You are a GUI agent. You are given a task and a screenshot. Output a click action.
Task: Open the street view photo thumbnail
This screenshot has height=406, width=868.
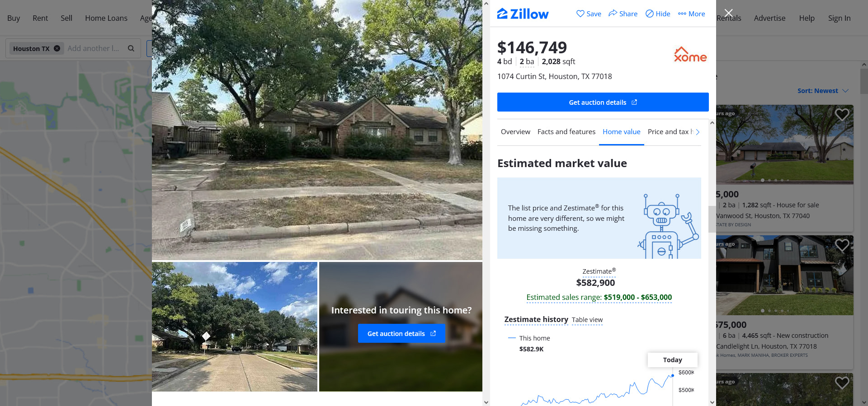coord(235,327)
